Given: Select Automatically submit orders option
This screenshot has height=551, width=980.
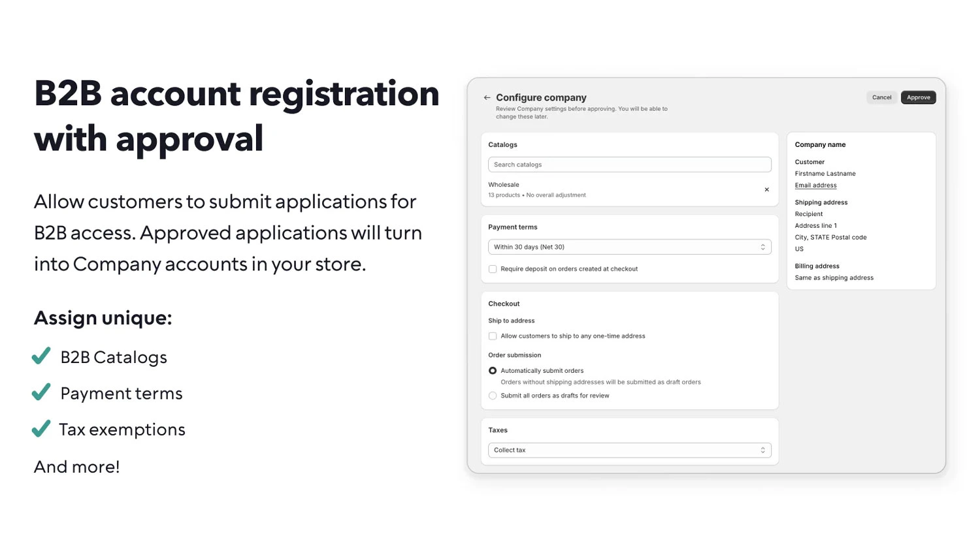Looking at the screenshot, I should coord(493,371).
